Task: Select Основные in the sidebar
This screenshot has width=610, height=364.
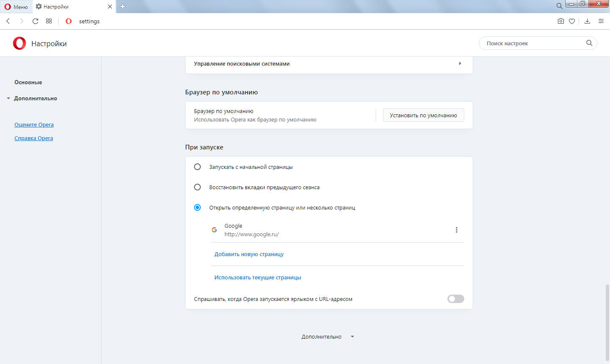Action: pos(28,83)
